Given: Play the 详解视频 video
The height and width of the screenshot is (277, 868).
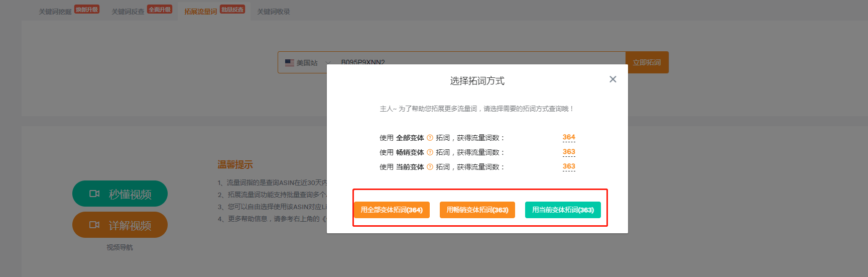Looking at the screenshot, I should (120, 225).
